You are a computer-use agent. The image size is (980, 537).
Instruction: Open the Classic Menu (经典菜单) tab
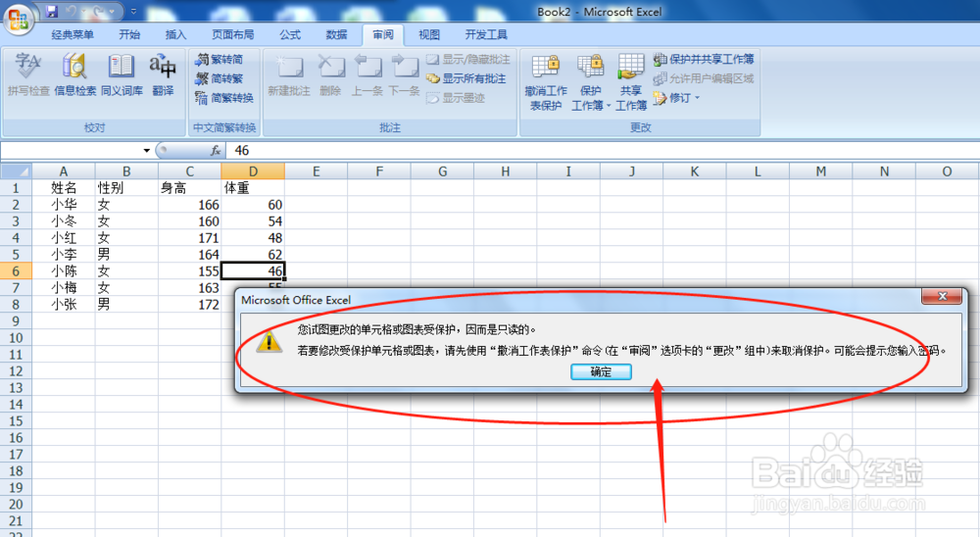pyautogui.click(x=73, y=35)
